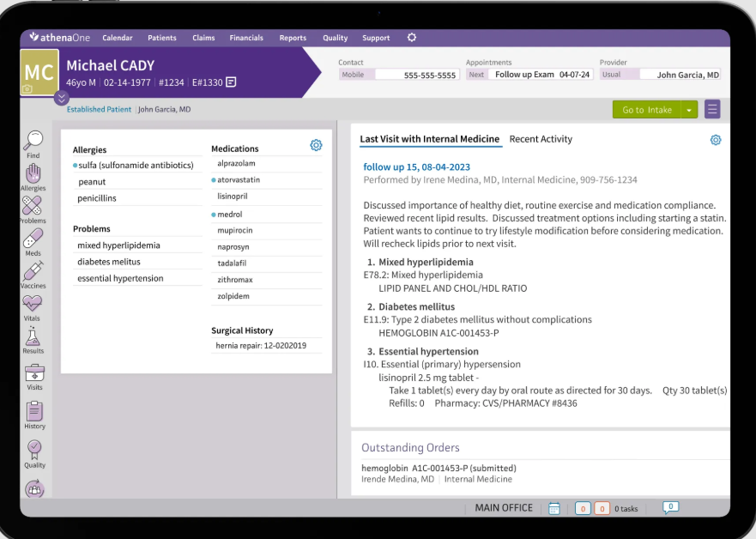
Task: Open the Support menu
Action: click(x=376, y=38)
